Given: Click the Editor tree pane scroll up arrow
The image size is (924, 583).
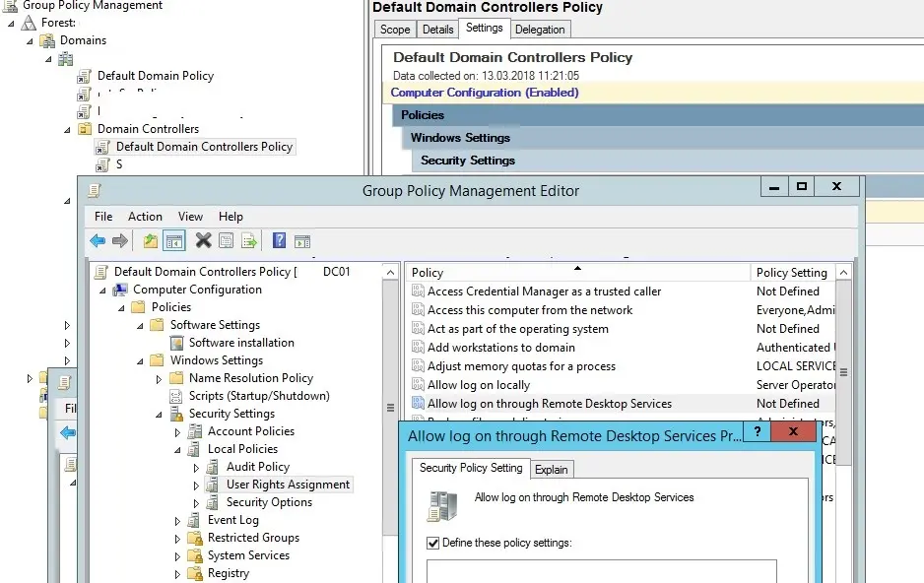Looking at the screenshot, I should 390,273.
